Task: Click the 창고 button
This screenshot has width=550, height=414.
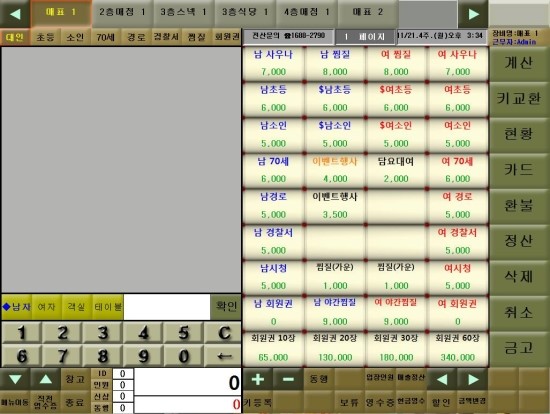Action: coord(75,379)
